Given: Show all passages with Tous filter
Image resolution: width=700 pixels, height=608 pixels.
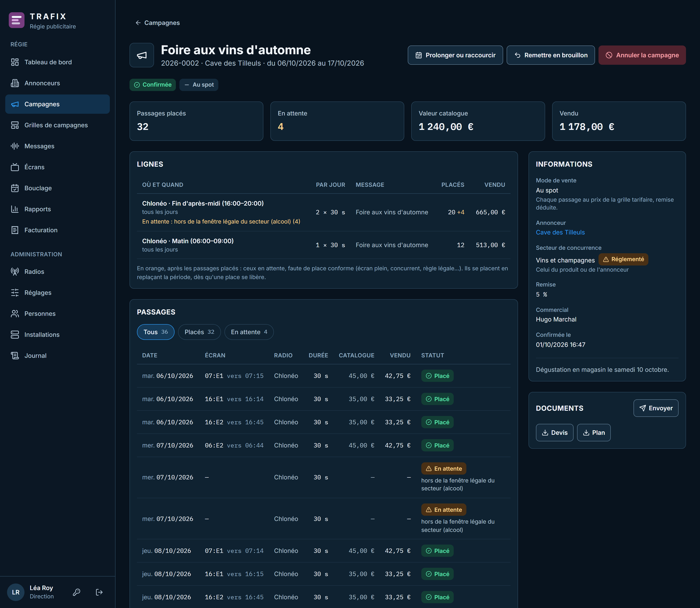Looking at the screenshot, I should (156, 332).
